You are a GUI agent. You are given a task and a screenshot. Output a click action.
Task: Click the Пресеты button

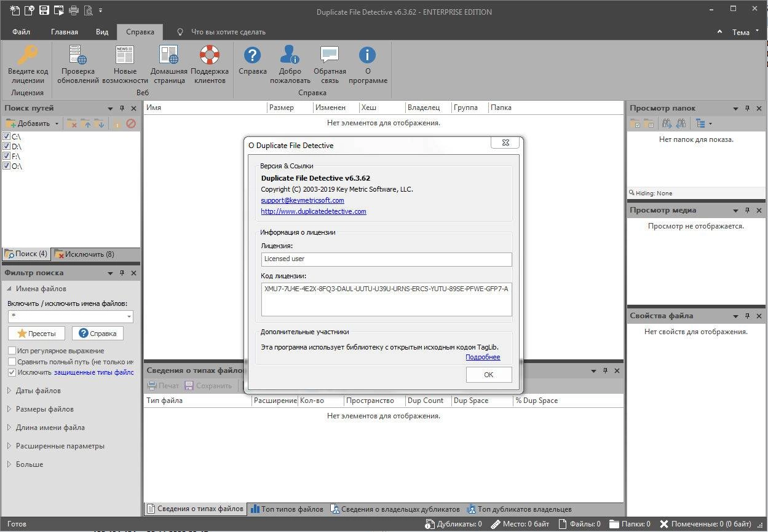coord(36,333)
